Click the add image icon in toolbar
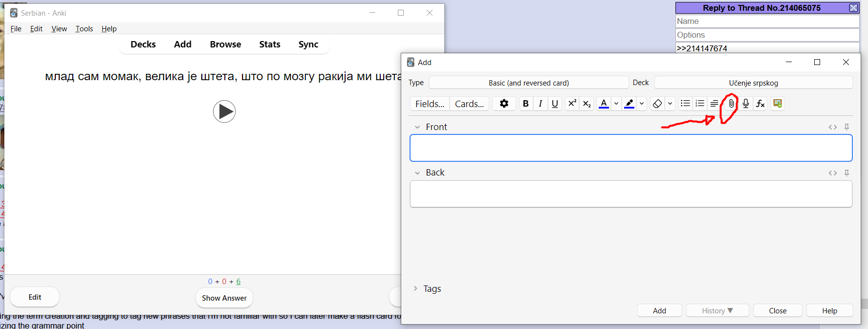This screenshot has height=329, width=868. [778, 104]
